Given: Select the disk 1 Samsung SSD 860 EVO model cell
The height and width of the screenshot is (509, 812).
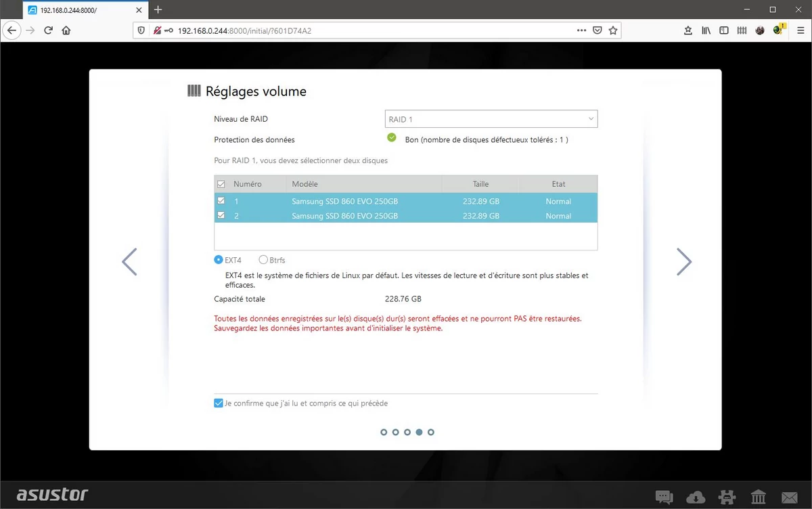Looking at the screenshot, I should click(x=345, y=201).
